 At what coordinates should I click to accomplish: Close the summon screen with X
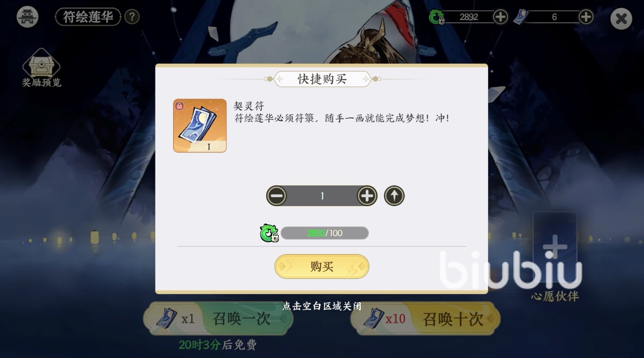pos(621,19)
